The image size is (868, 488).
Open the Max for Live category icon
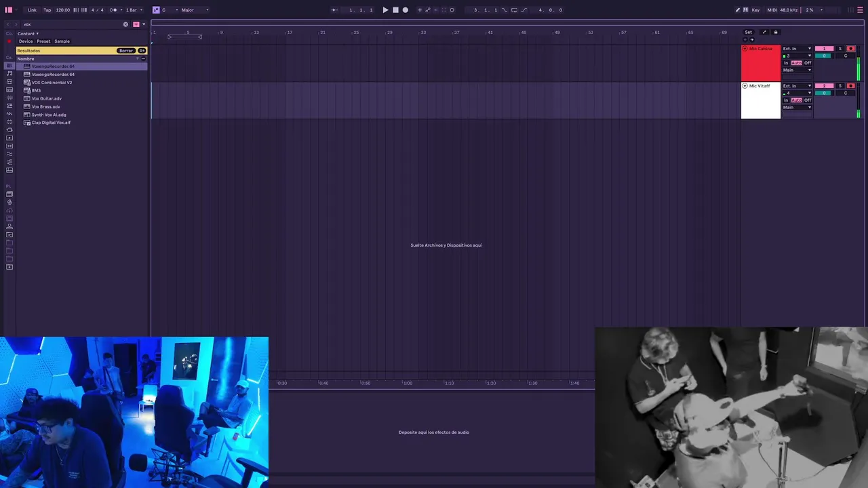point(9,122)
